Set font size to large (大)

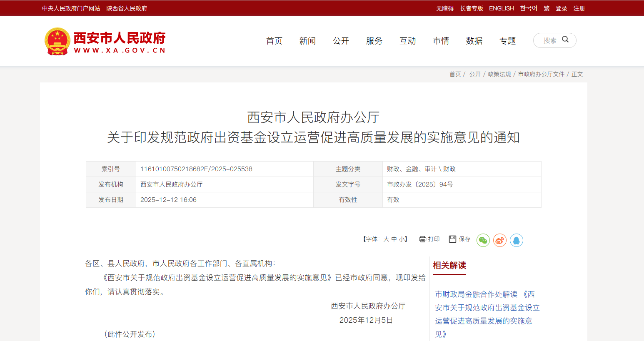386,239
